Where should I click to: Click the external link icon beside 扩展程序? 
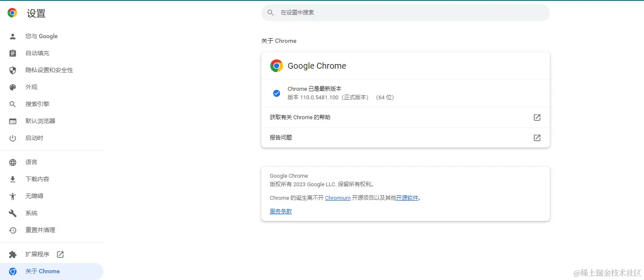point(60,255)
